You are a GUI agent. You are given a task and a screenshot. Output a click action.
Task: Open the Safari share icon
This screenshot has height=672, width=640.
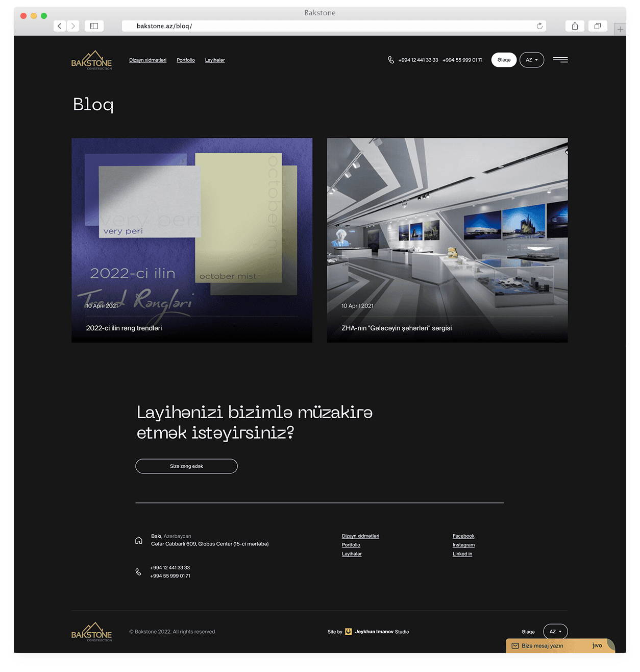click(575, 26)
